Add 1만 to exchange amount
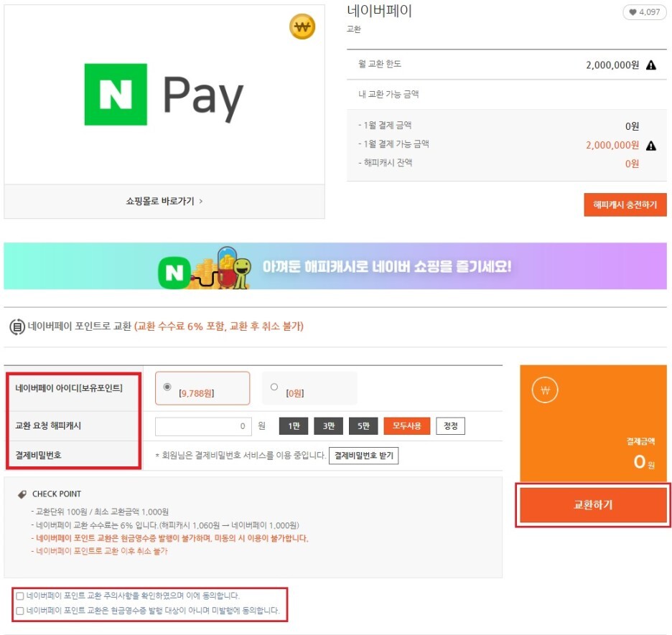Image resolution: width=672 pixels, height=635 pixels. click(x=294, y=426)
